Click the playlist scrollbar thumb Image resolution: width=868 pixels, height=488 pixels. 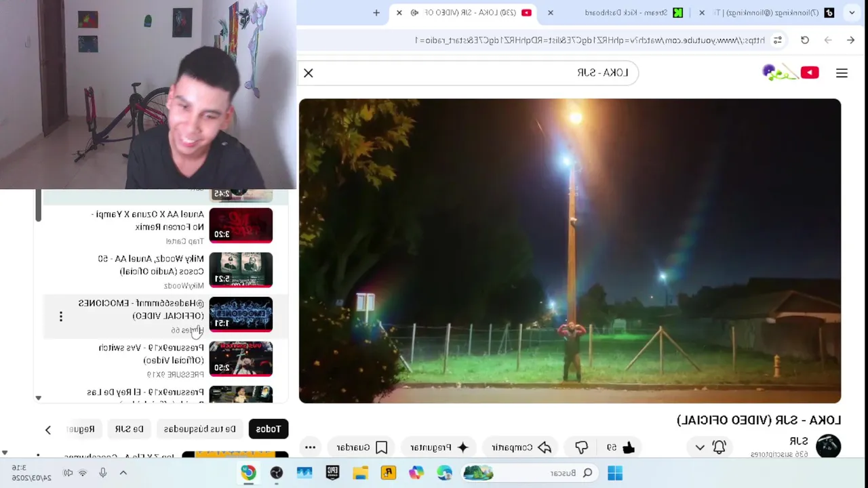pyautogui.click(x=39, y=206)
